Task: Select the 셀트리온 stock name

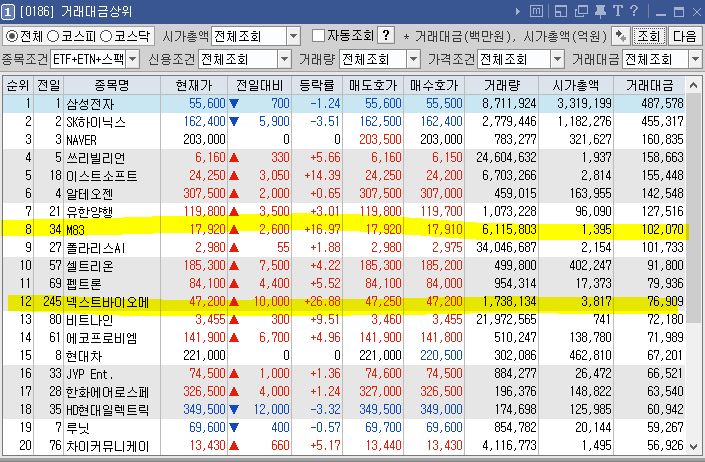Action: tap(89, 266)
